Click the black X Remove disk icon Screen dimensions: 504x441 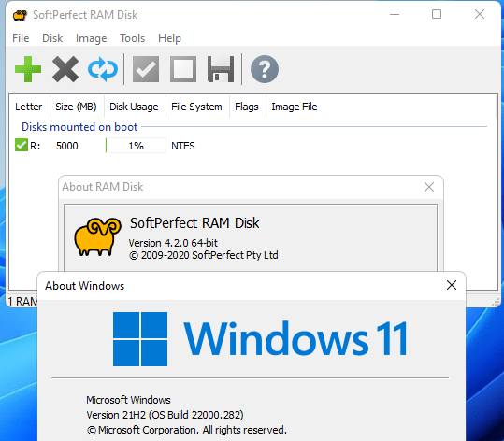pyautogui.click(x=65, y=69)
